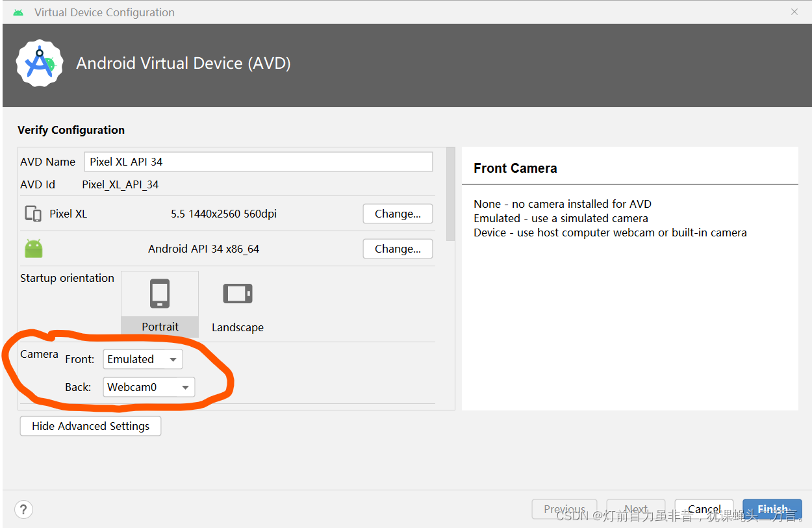
Task: Click the configuration panel vertical scrollbar
Action: pyautogui.click(x=451, y=194)
